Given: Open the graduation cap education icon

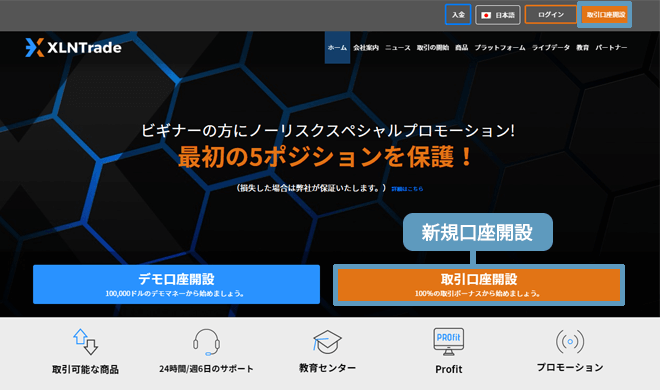Looking at the screenshot, I should [327, 342].
